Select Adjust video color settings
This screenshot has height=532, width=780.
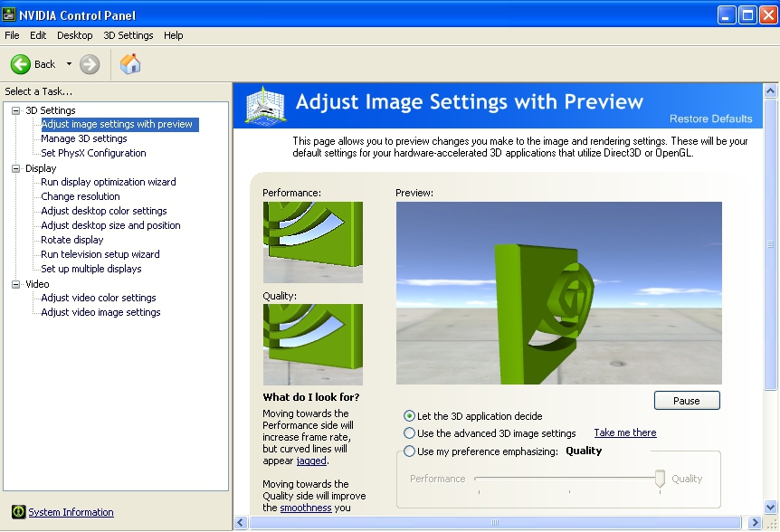pyautogui.click(x=99, y=298)
